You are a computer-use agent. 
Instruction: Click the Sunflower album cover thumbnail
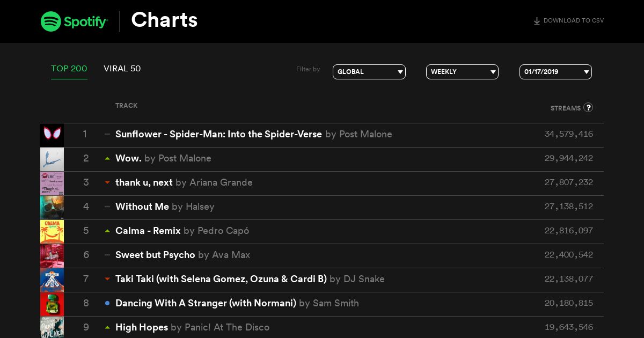point(52,135)
